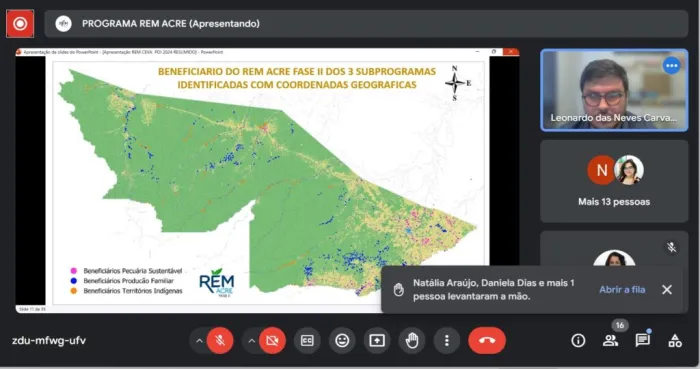Image resolution: width=700 pixels, height=369 pixels.
Task: Open the emoji reactions button
Action: click(x=342, y=341)
